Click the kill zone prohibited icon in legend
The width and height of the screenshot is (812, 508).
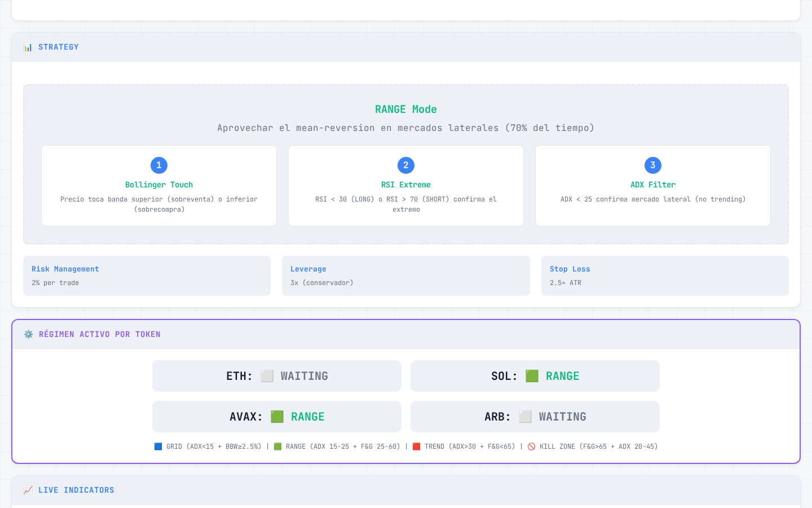(x=531, y=446)
